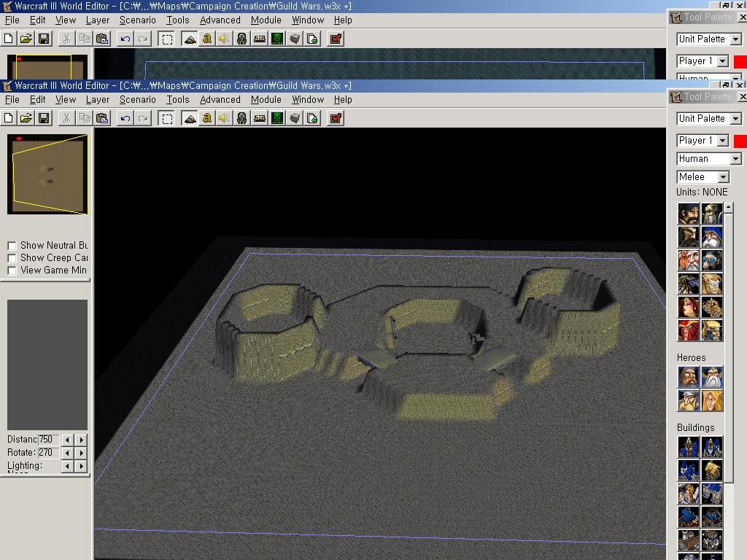Viewport: 747px width, 560px height.
Task: Enable Show Neutral Buildings checkbox
Action: (12, 246)
